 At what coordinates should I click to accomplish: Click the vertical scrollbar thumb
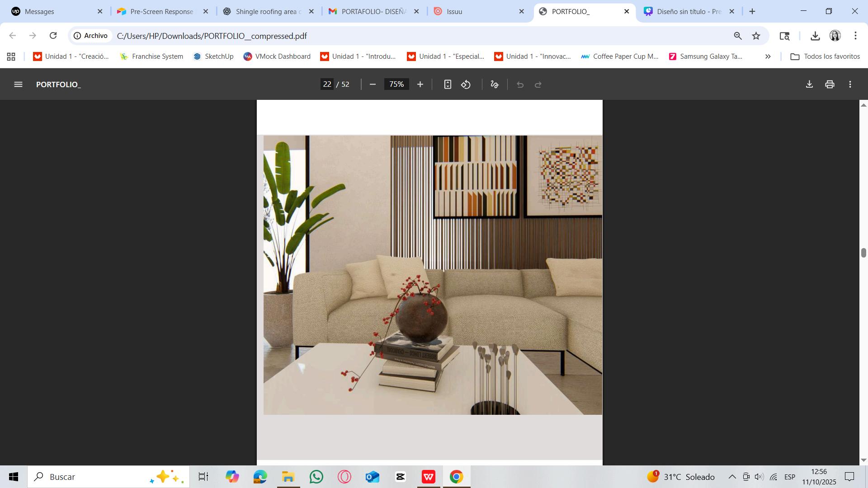863,253
